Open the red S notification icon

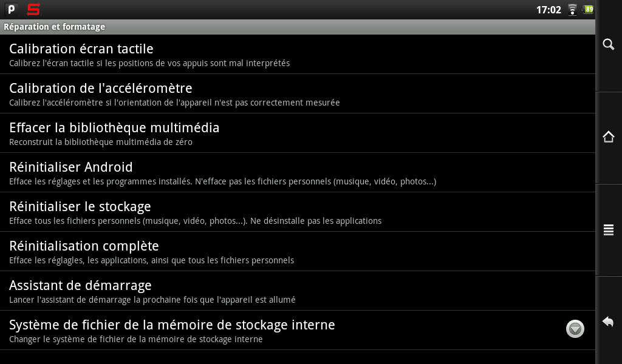click(33, 9)
